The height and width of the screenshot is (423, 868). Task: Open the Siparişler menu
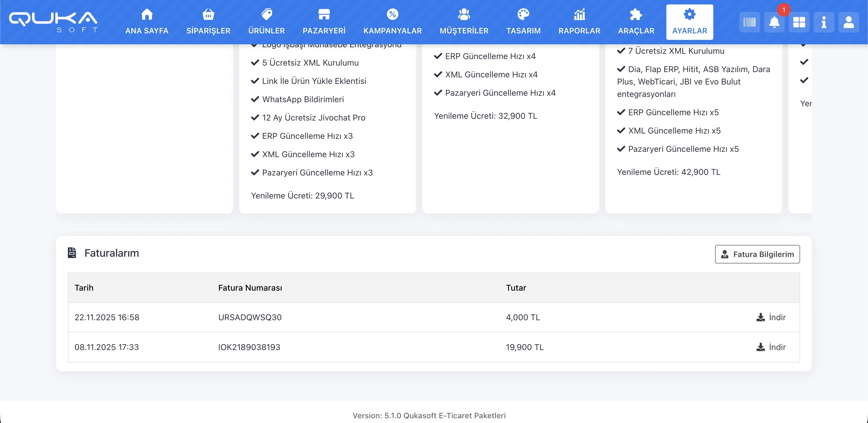coord(208,22)
